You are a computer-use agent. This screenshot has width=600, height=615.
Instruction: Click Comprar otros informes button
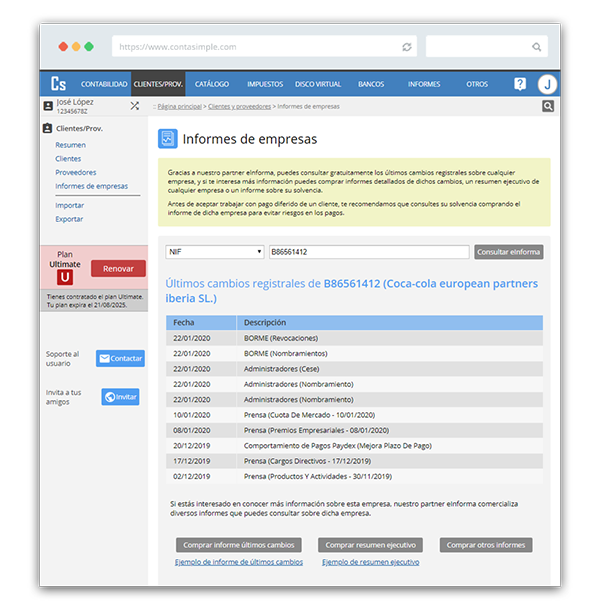(x=486, y=545)
